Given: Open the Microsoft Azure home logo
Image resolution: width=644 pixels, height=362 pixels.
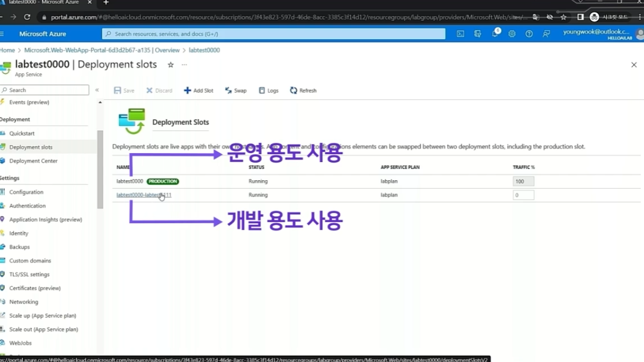Looking at the screenshot, I should (x=43, y=33).
